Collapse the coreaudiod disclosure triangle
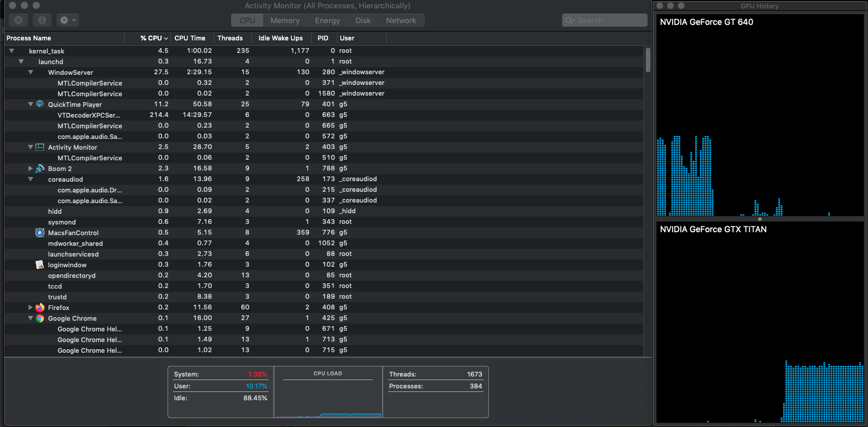The height and width of the screenshot is (427, 868). tap(30, 179)
